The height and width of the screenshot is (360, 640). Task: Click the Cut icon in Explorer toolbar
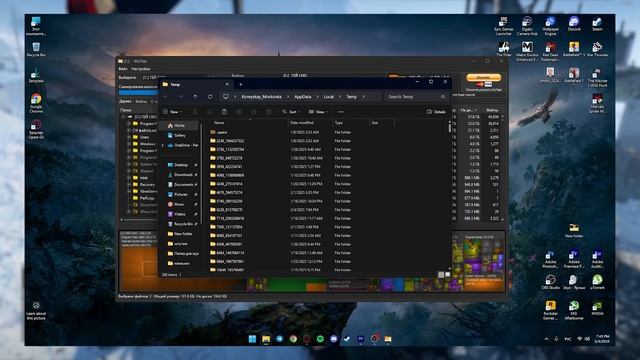[x=195, y=112]
